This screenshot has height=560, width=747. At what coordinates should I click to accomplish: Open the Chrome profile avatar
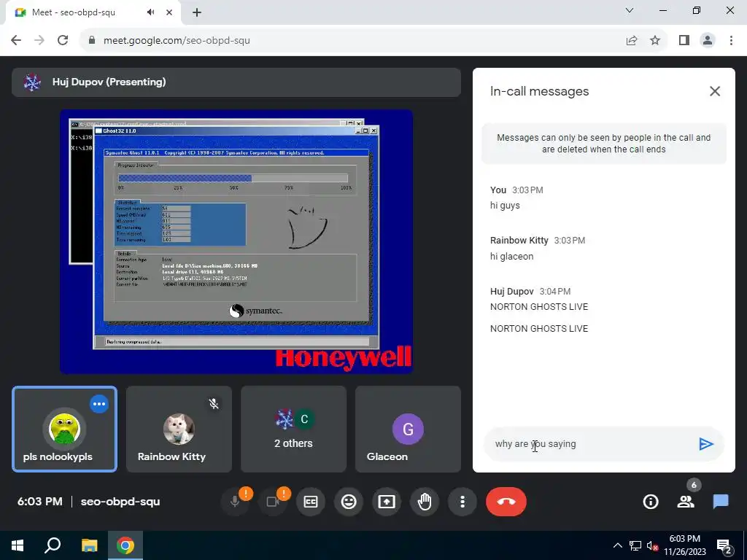point(708,41)
